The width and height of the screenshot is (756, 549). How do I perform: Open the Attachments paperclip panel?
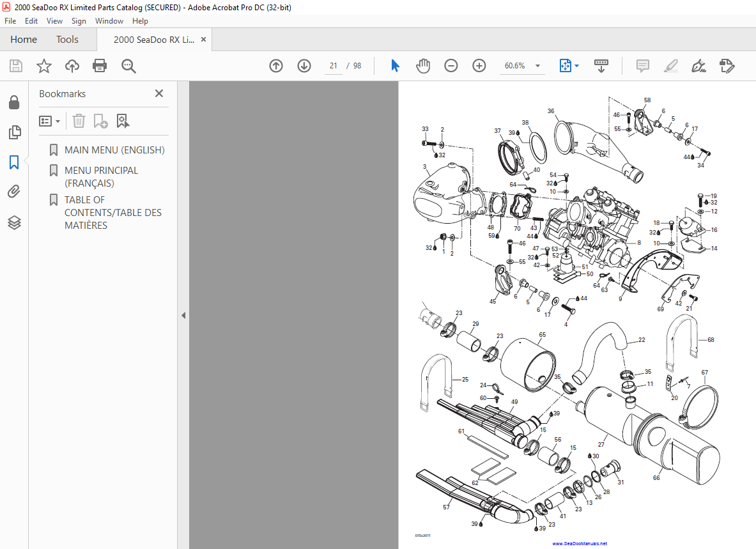click(x=14, y=192)
